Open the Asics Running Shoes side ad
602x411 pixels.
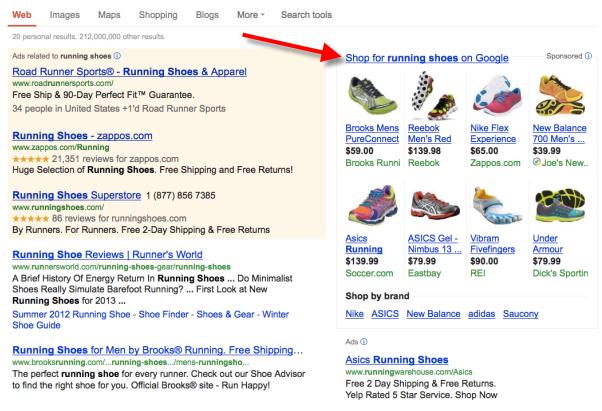(397, 360)
